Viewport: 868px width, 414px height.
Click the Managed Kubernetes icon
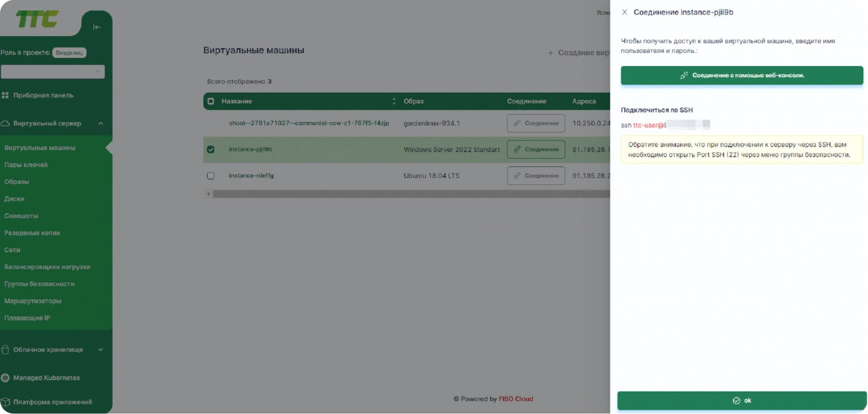[x=5, y=378]
